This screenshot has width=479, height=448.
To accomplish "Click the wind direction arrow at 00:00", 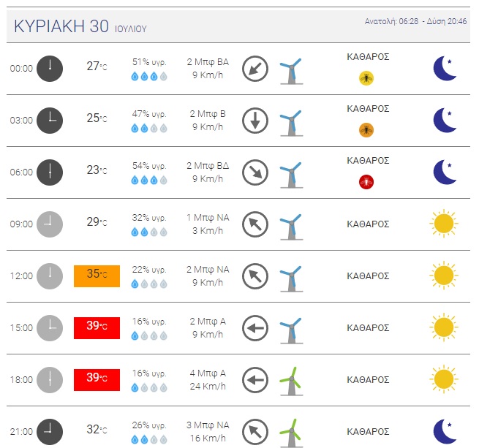I will (255, 69).
